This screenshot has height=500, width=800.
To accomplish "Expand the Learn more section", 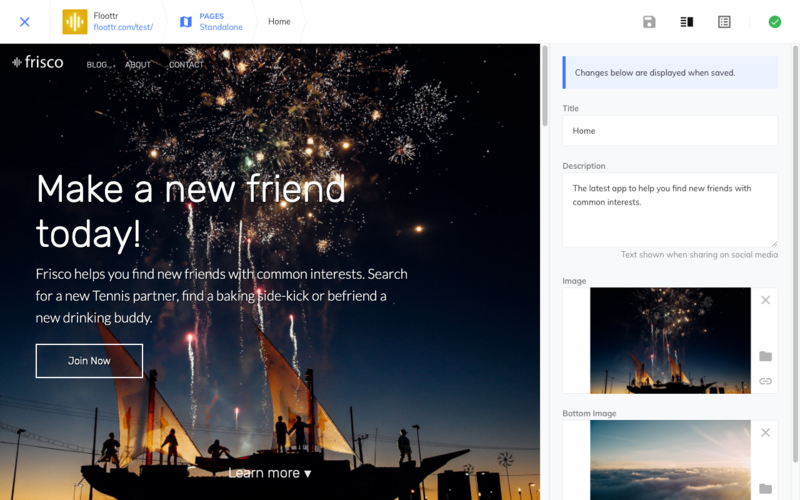I will (x=269, y=473).
